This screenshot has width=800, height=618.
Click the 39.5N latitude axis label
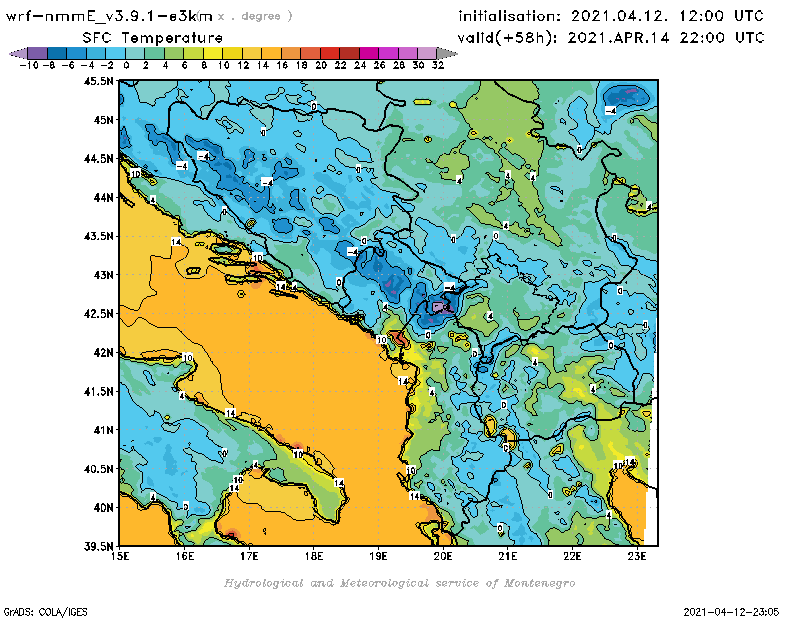pos(97,546)
